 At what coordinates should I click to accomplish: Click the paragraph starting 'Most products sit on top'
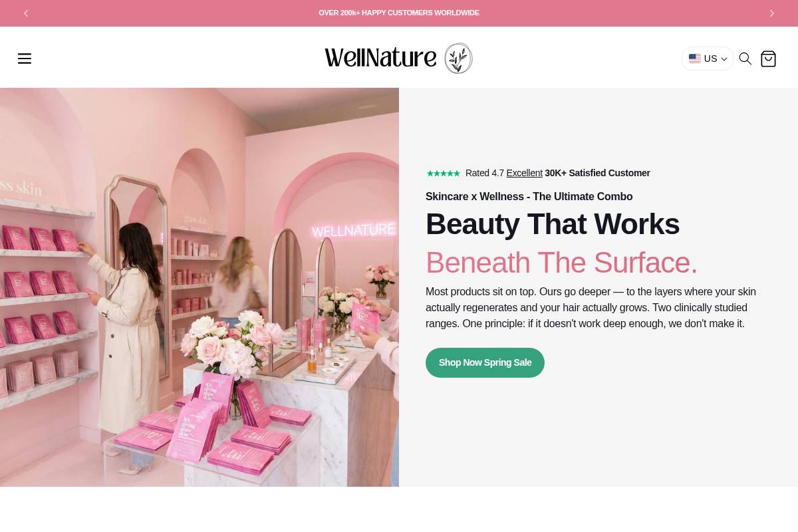click(591, 307)
